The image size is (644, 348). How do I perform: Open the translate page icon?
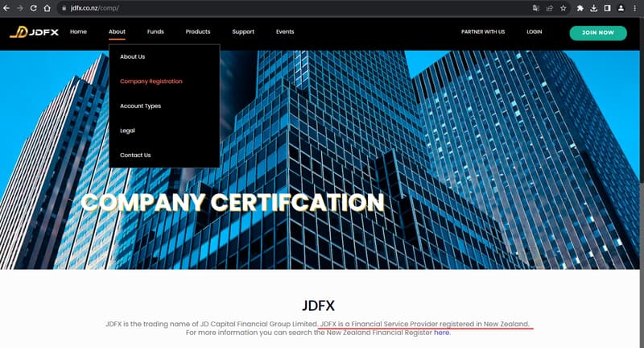tap(535, 8)
